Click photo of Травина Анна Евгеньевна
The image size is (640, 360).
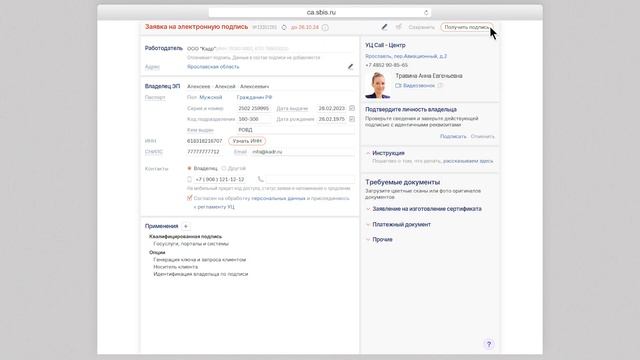pos(377,86)
